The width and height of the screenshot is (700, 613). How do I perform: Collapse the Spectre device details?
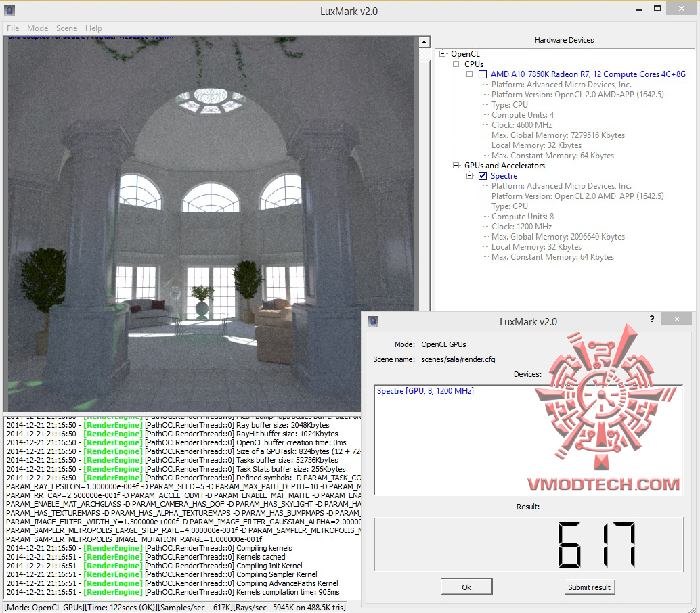point(469,176)
